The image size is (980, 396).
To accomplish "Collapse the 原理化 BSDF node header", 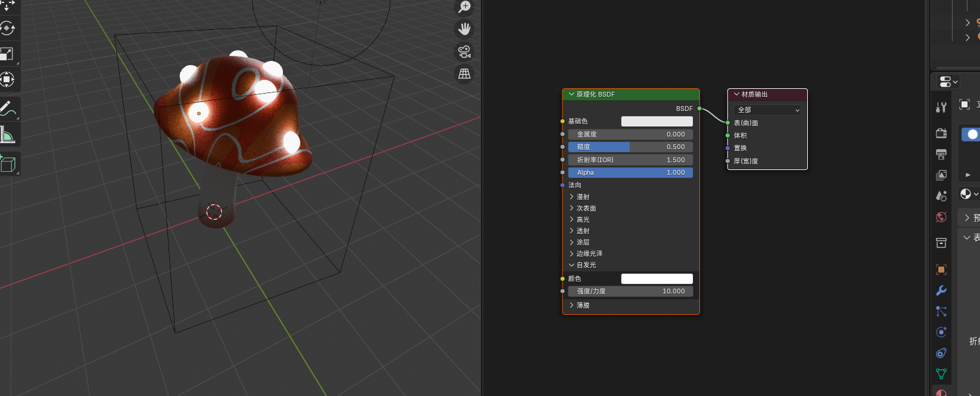I will [x=572, y=94].
